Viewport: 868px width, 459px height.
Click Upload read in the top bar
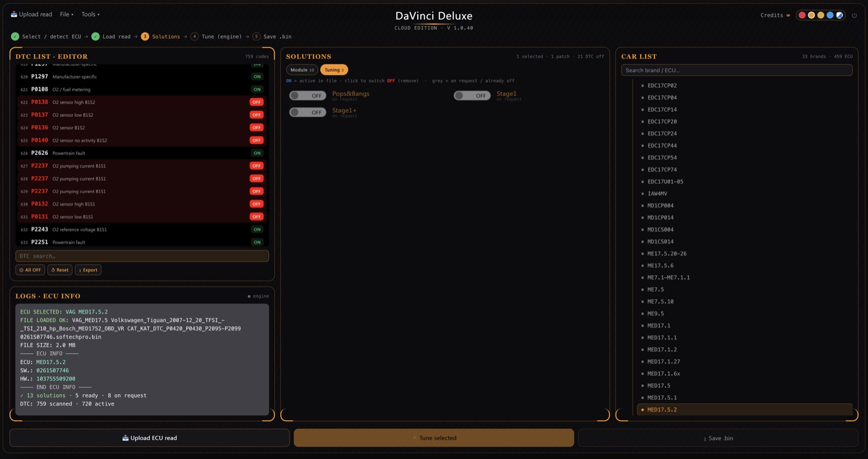point(31,14)
